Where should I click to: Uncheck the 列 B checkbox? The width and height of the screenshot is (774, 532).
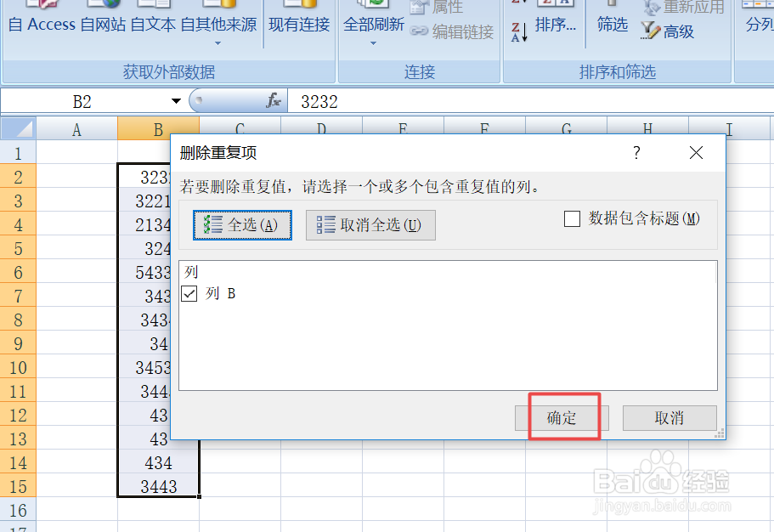[x=189, y=295]
